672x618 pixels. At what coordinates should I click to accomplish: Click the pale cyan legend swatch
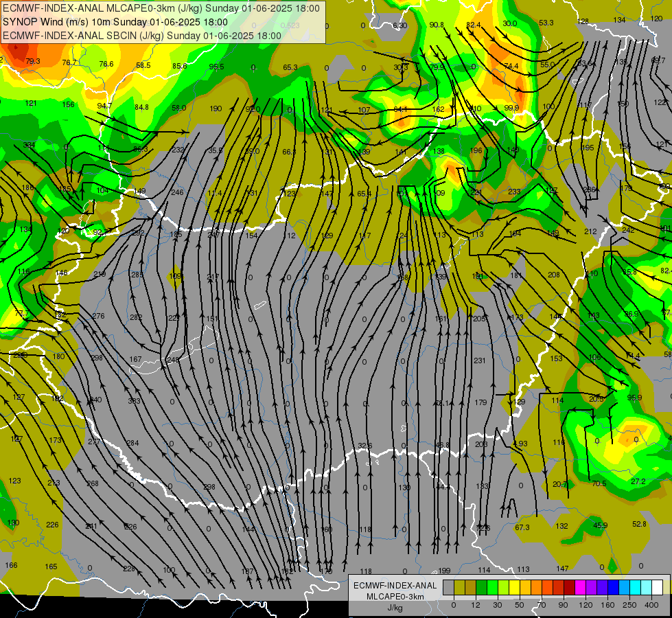pyautogui.click(x=647, y=587)
